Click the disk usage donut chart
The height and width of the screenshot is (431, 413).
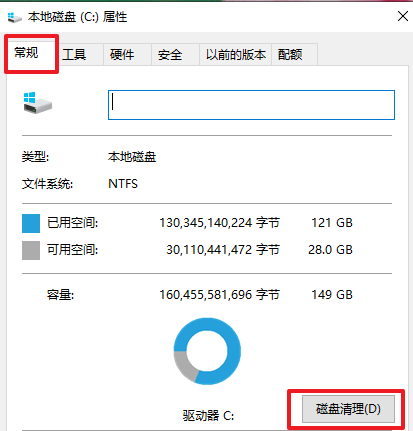207,351
